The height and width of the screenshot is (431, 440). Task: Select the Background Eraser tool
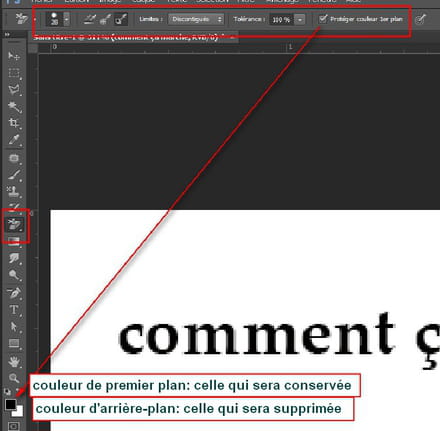pyautogui.click(x=14, y=224)
